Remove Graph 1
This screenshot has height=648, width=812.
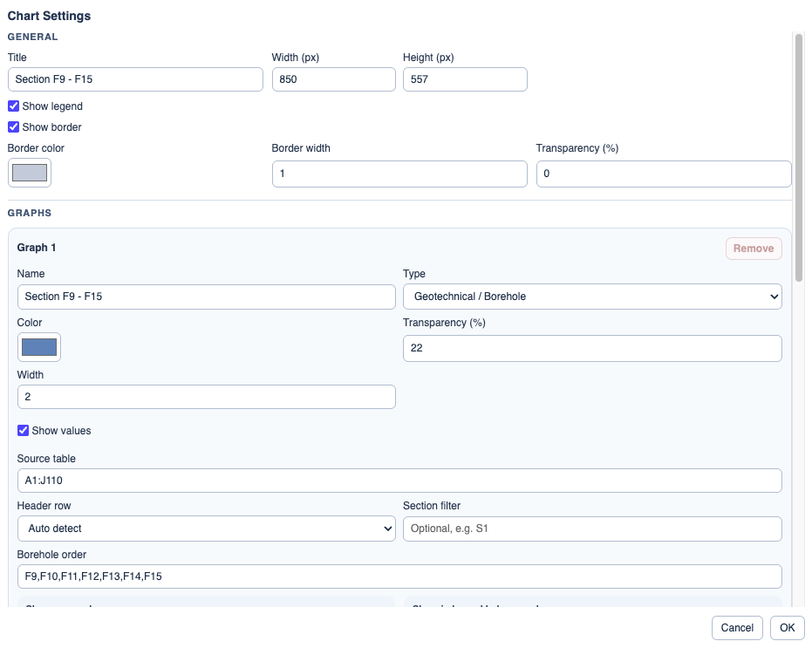point(754,249)
